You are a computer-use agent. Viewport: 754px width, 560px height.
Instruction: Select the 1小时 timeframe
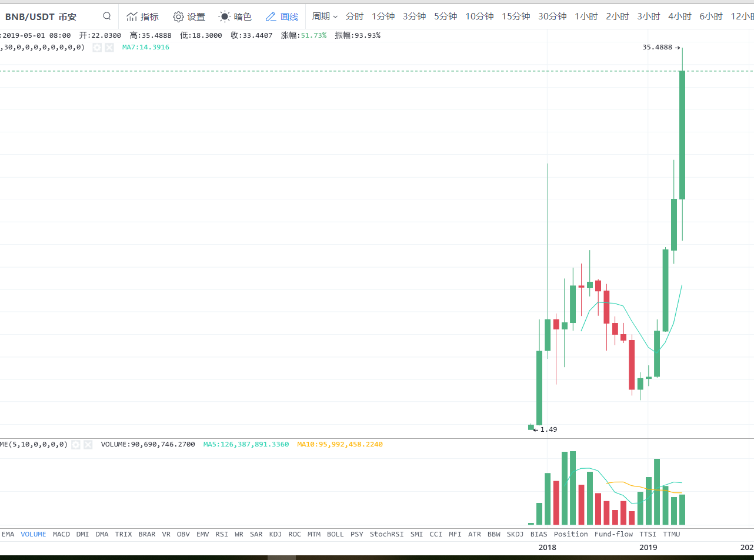click(x=586, y=16)
